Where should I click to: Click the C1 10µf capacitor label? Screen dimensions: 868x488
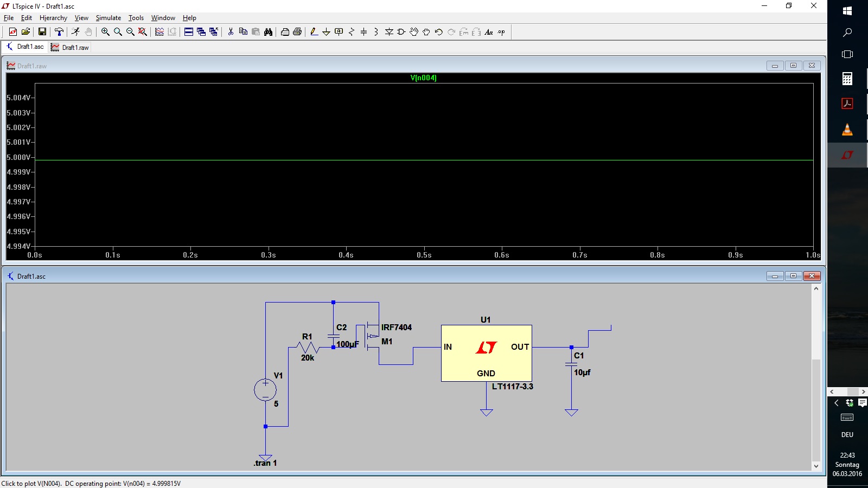582,364
